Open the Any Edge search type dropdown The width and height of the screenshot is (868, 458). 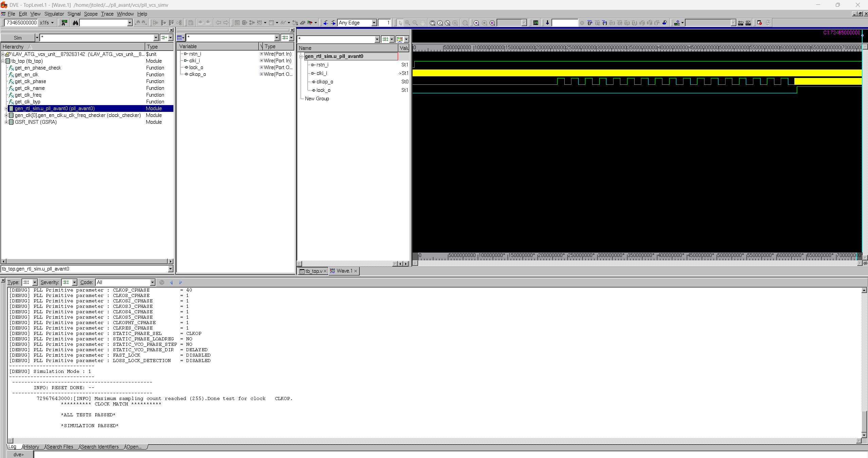coord(374,23)
